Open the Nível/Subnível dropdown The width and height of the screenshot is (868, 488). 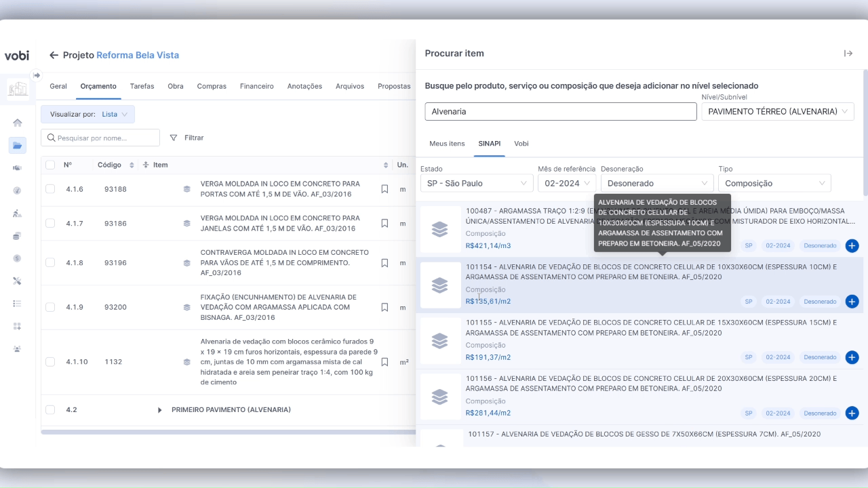[x=778, y=112]
